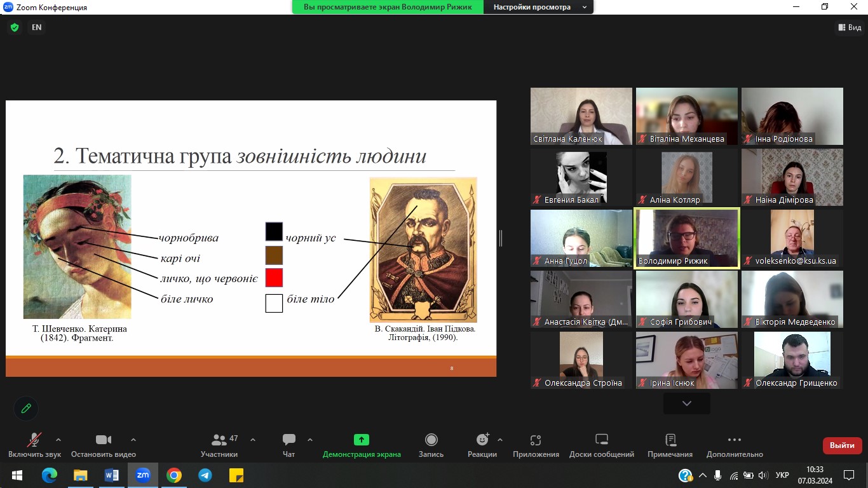Viewport: 868px width, 488px height.
Task: Open the Чат chat panel
Action: [289, 445]
